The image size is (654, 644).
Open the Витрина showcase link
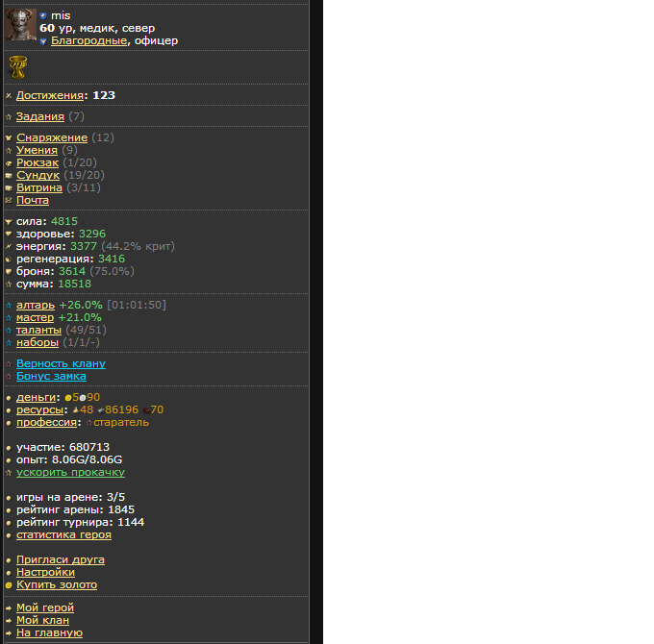tap(39, 187)
